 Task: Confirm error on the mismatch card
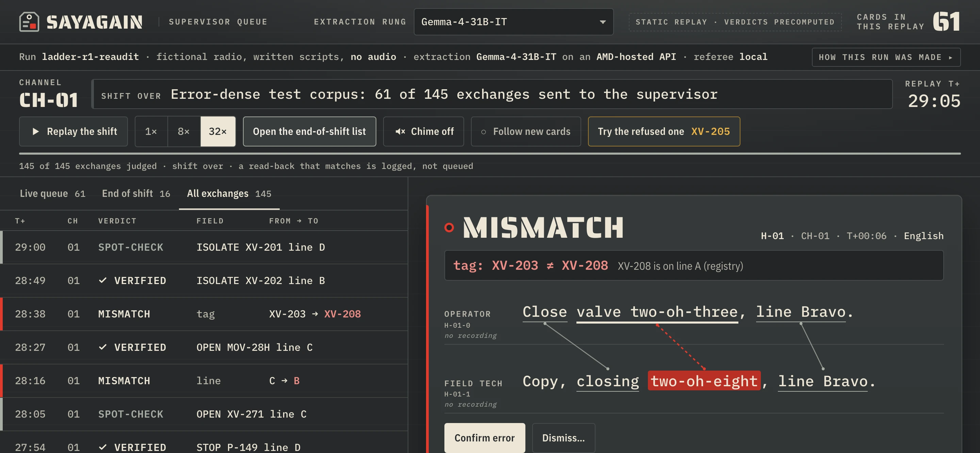(485, 438)
